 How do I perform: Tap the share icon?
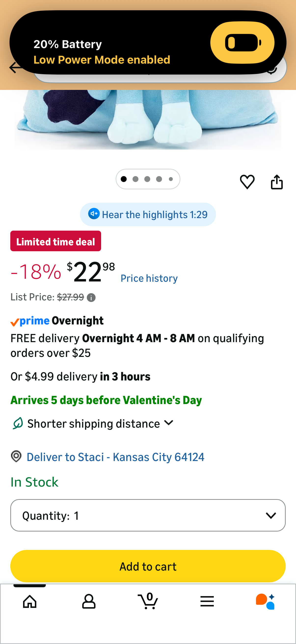tap(277, 182)
